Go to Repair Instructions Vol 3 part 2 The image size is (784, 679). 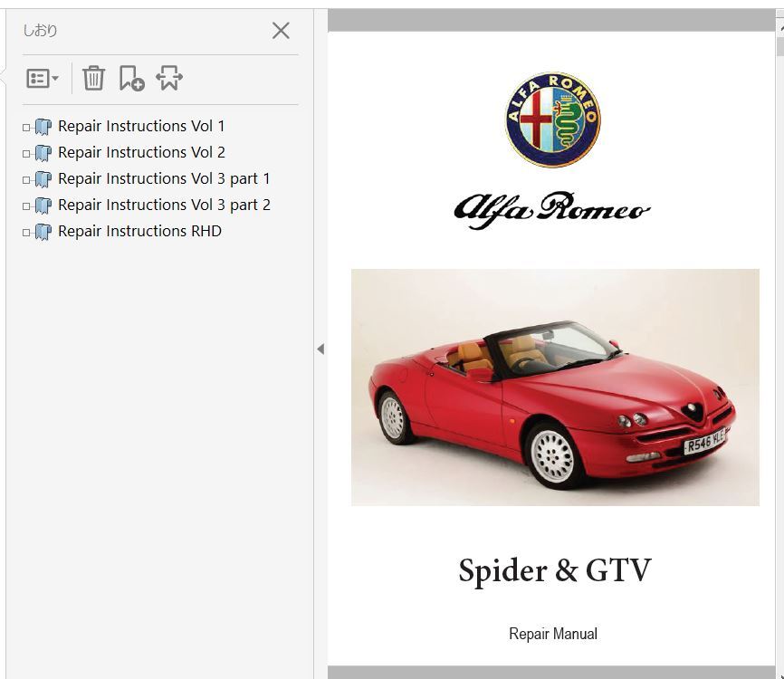pos(164,205)
